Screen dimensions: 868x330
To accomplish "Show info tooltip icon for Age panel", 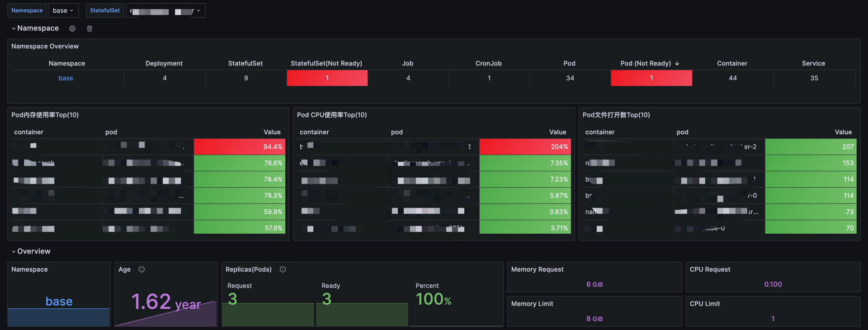I will [x=142, y=269].
